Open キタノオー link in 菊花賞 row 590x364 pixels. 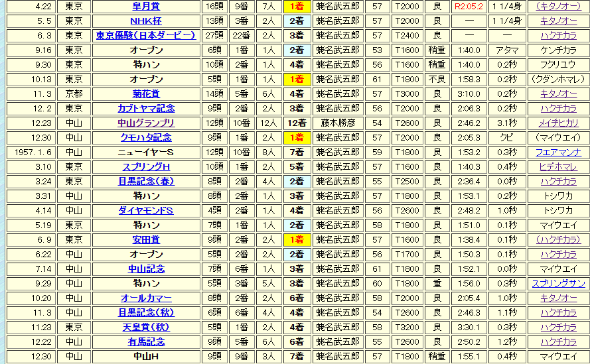[558, 94]
